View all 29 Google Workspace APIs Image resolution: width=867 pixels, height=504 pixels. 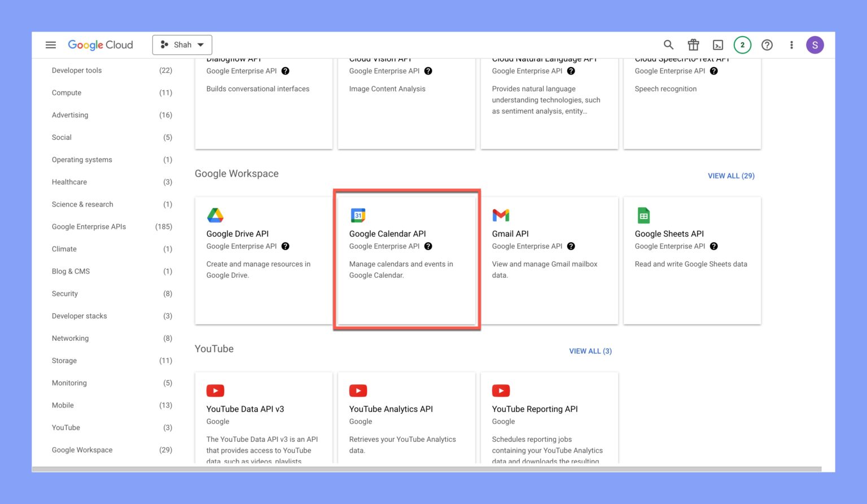(731, 176)
